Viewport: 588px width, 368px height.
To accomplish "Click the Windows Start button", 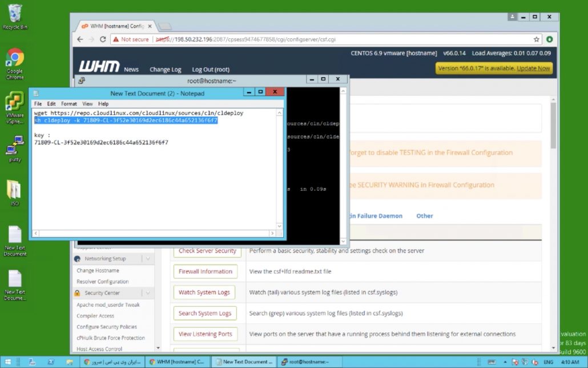I will point(9,362).
